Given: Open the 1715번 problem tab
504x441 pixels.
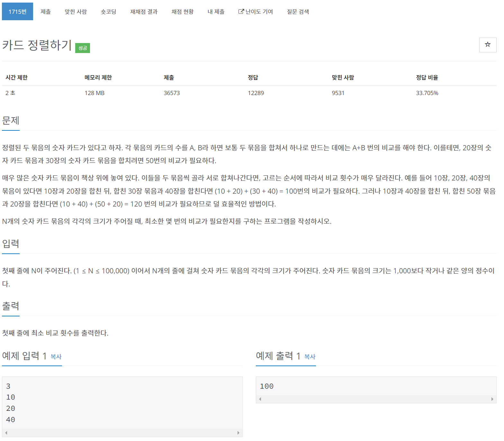Looking at the screenshot, I should (17, 12).
